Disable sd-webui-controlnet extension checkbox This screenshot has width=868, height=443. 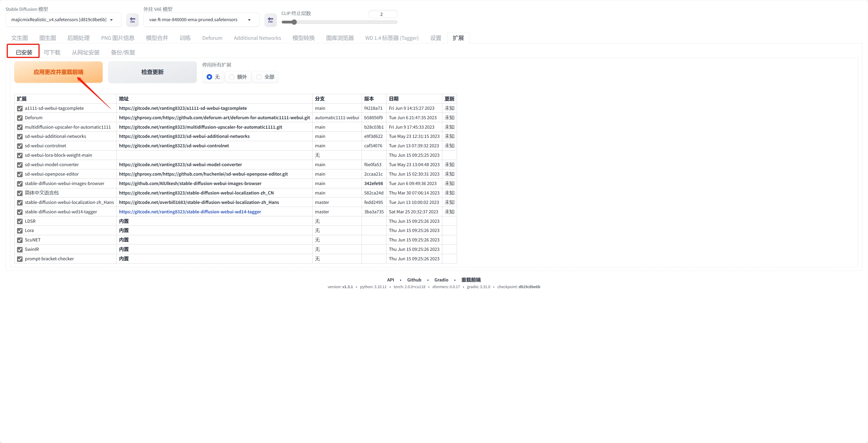coord(20,146)
